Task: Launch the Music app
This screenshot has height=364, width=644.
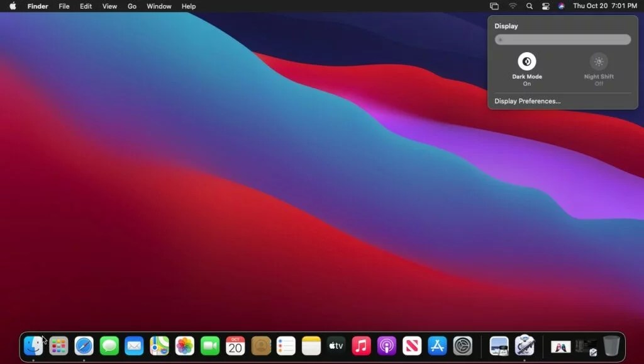Action: click(362, 346)
